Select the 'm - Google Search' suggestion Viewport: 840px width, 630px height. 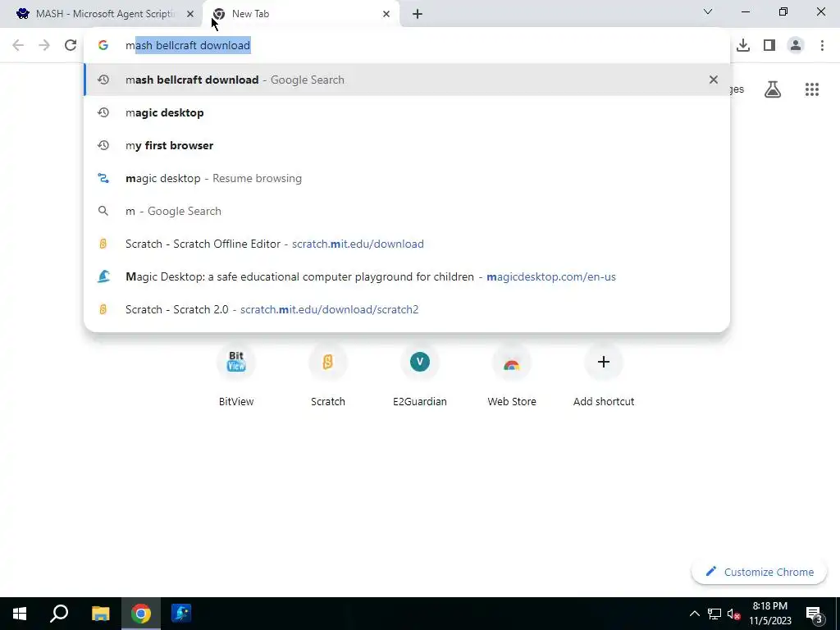pos(407,211)
